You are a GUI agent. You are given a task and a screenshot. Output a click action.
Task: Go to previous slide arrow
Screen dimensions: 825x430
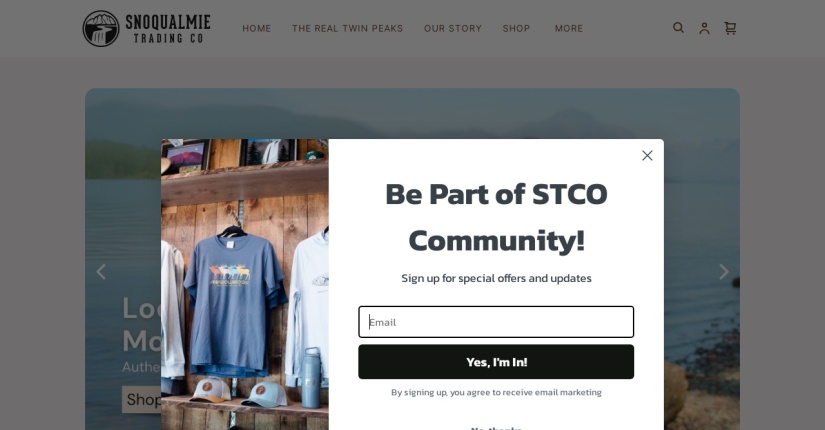[x=101, y=272]
